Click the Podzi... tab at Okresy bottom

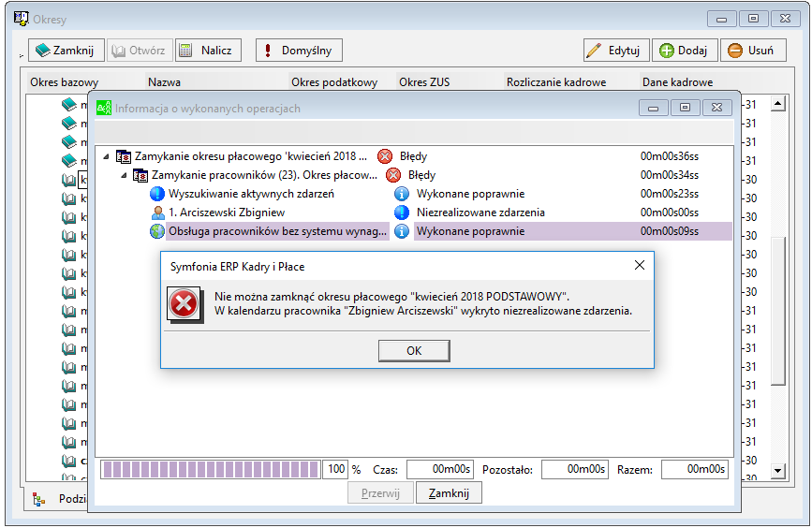pos(60,498)
